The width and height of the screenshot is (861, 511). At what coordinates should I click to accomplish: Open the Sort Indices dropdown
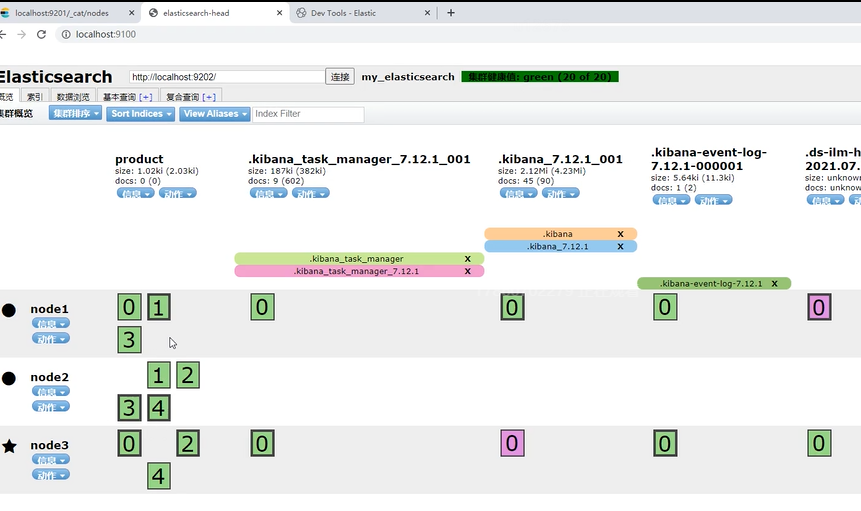coord(141,114)
